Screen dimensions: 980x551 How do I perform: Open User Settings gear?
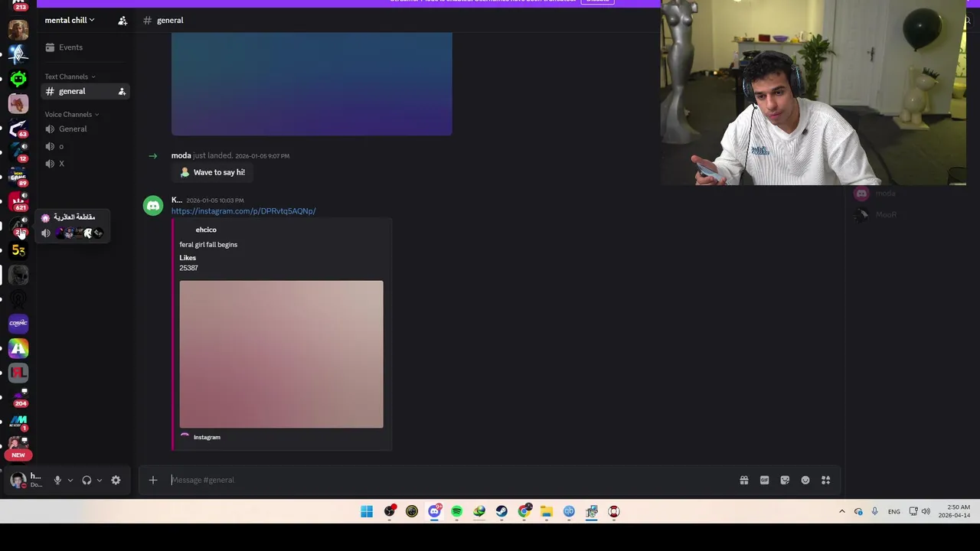(116, 480)
